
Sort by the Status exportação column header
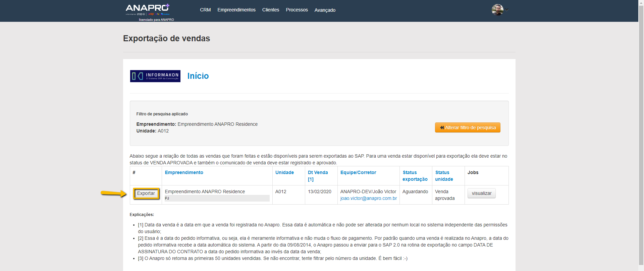click(415, 176)
